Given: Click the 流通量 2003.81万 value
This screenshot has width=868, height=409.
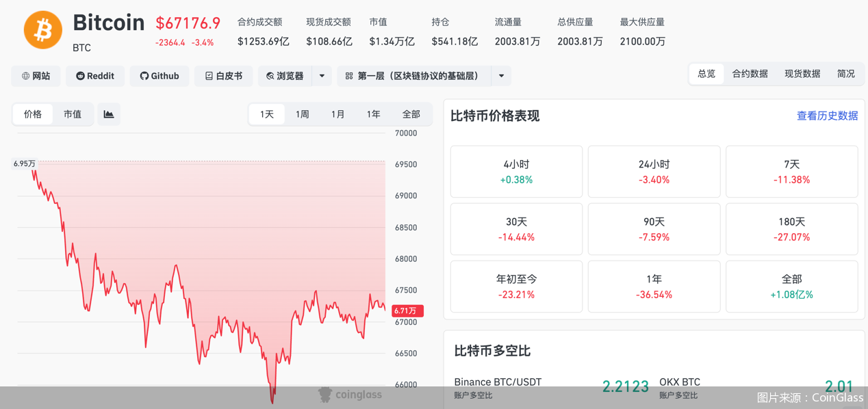Looking at the screenshot, I should click(518, 42).
